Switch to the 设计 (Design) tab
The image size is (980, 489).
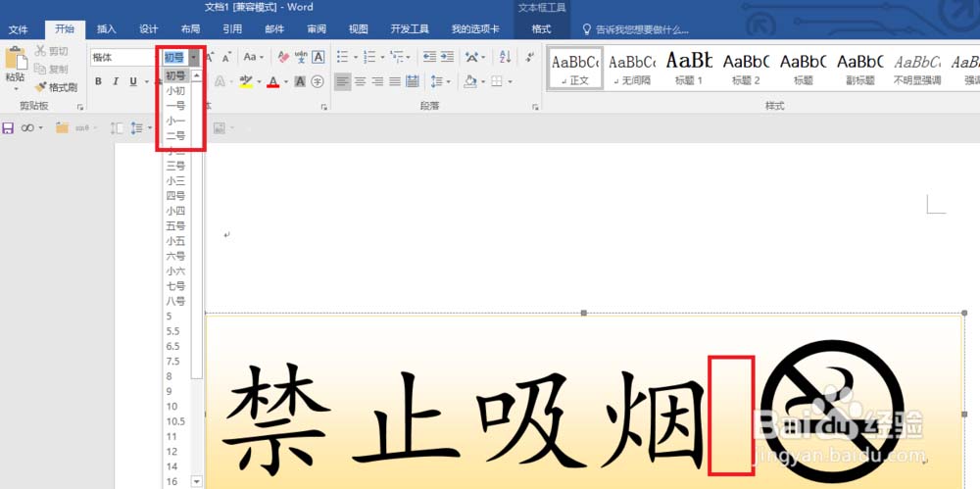[149, 28]
